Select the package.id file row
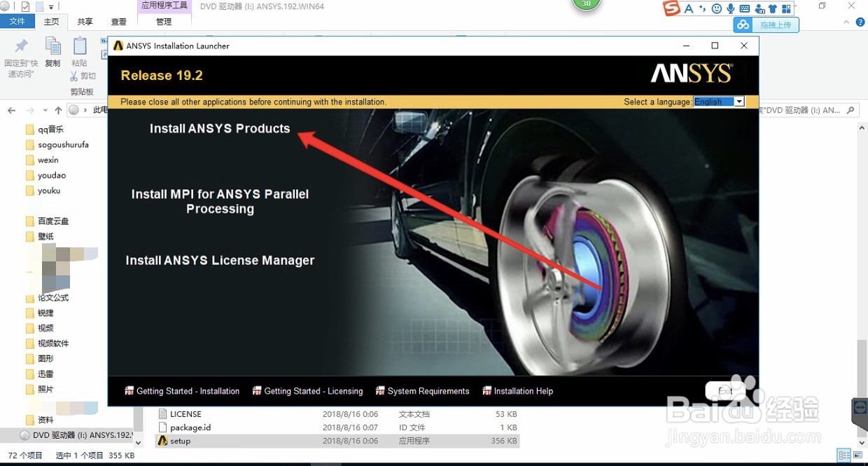Viewport: 868px width, 466px height. (x=337, y=427)
